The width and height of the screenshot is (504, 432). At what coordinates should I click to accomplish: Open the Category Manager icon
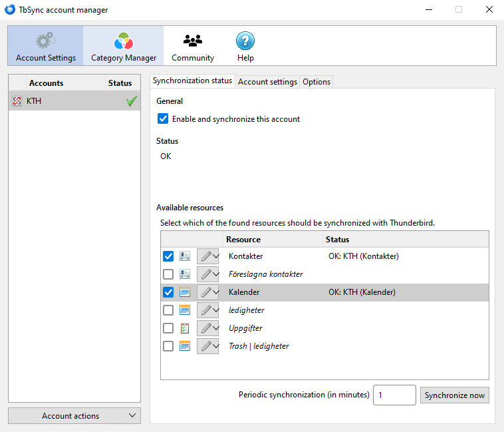123,41
